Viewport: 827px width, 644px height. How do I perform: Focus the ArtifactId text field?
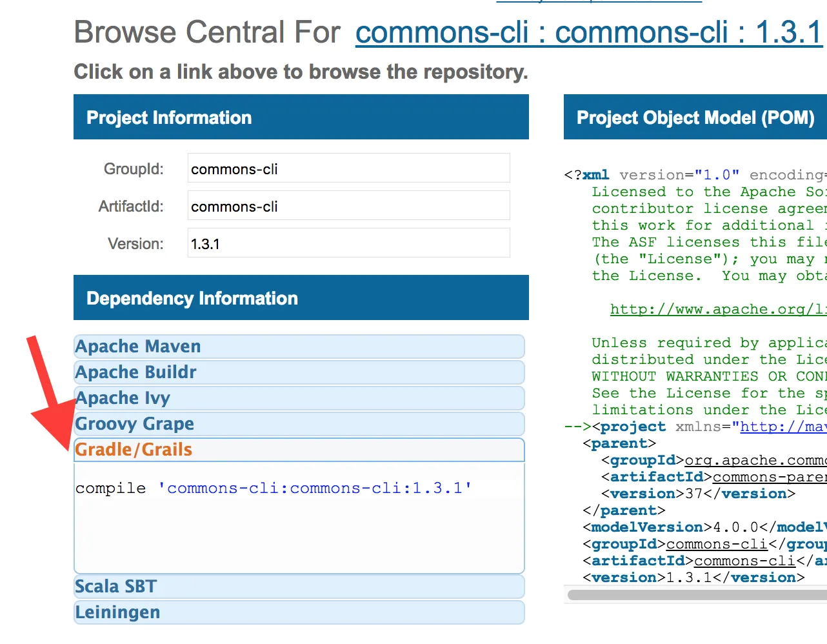(348, 206)
